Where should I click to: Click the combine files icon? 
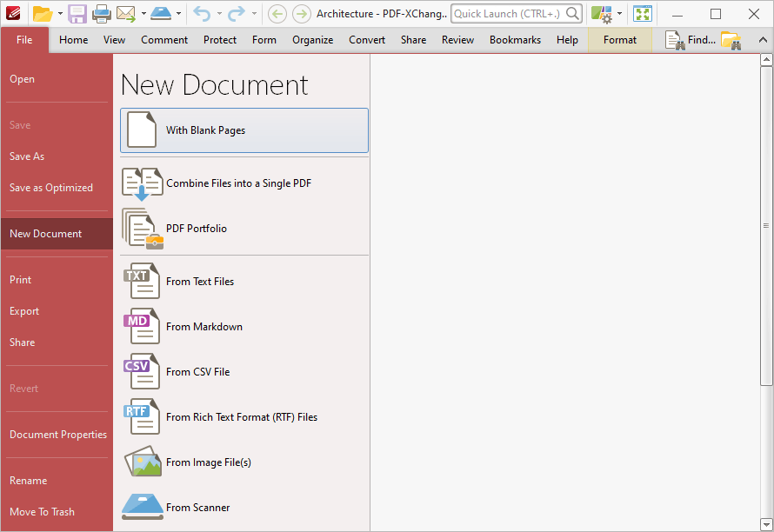142,184
